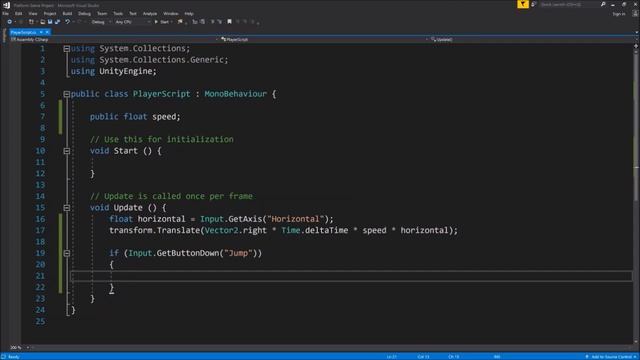This screenshot has height=360, width=640.
Task: Click the yellow feedback notification flag icon
Action: 523,4
